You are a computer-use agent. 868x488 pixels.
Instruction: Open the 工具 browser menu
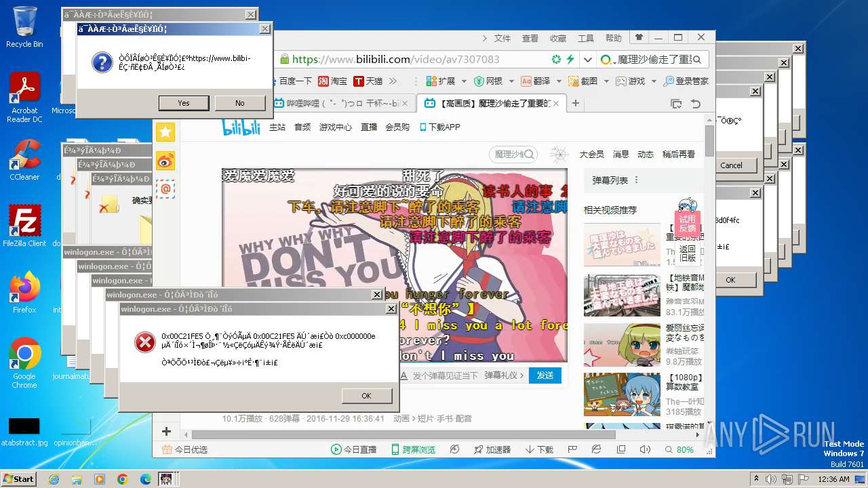(586, 39)
